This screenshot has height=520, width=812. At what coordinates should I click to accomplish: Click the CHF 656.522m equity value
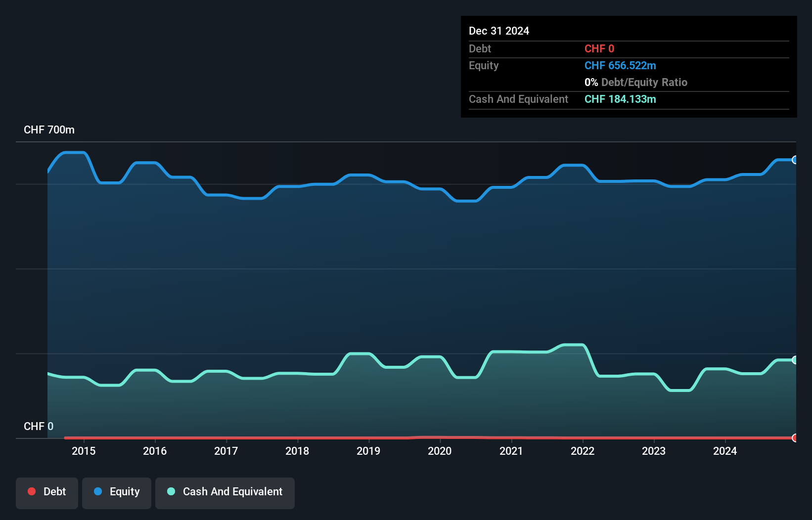(620, 66)
